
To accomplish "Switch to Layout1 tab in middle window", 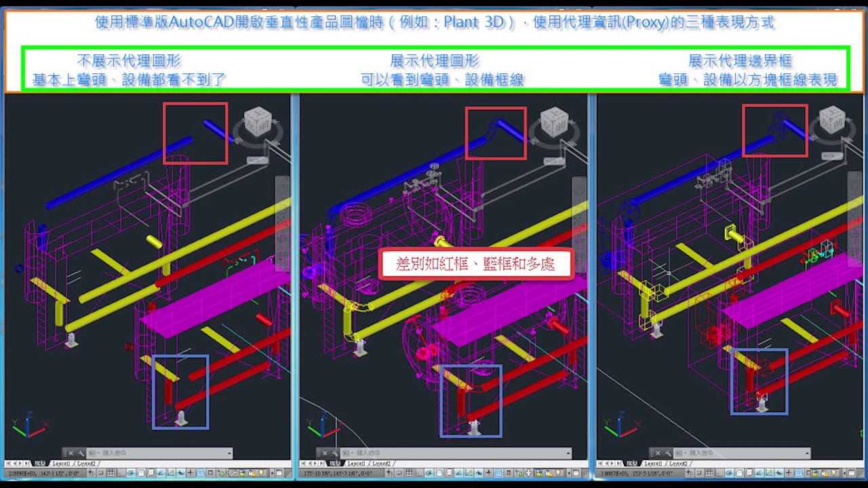I will [x=357, y=464].
